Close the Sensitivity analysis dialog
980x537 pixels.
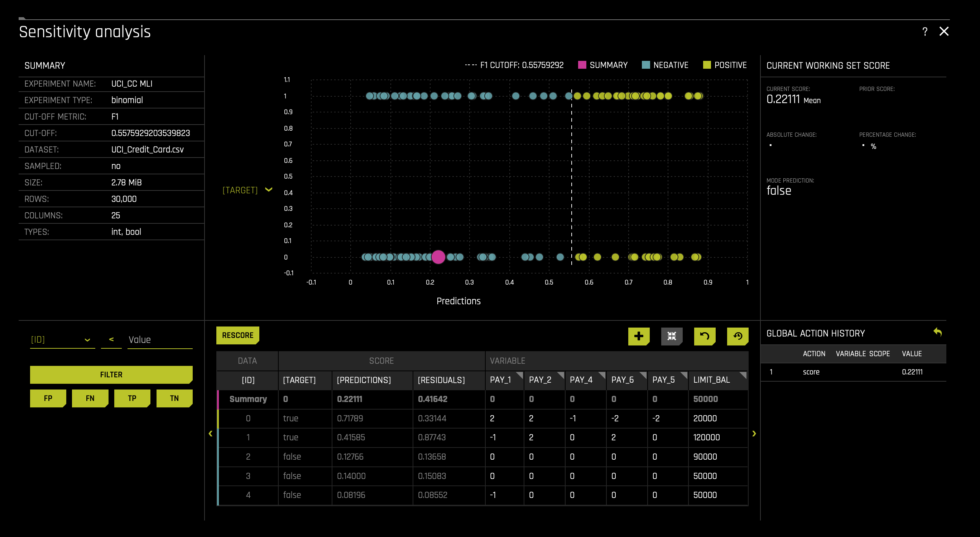944,31
